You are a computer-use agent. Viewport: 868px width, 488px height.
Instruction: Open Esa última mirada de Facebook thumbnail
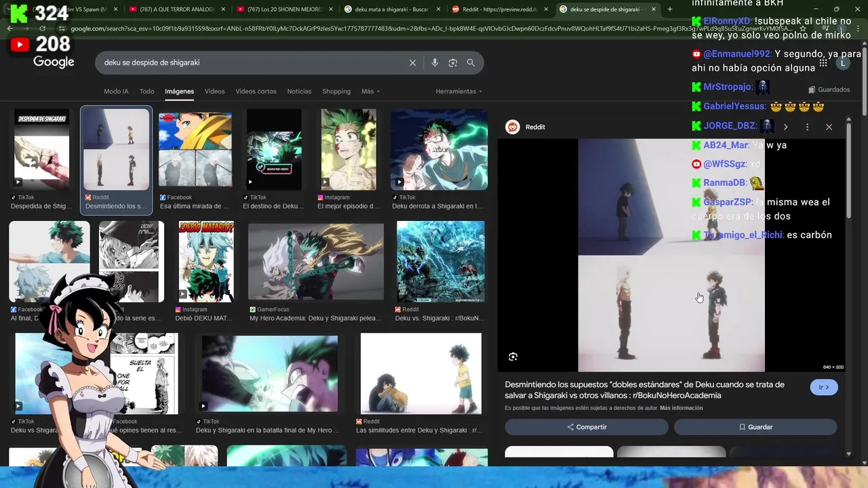pos(195,149)
